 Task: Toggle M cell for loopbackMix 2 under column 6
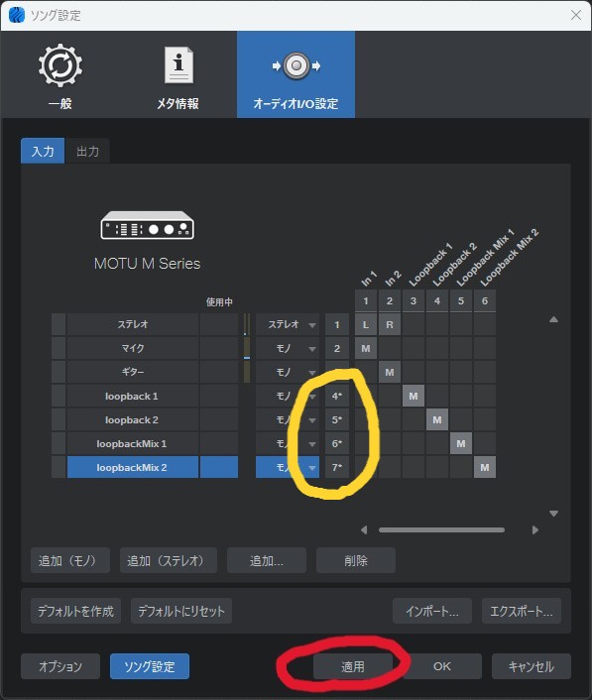pyautogui.click(x=484, y=467)
